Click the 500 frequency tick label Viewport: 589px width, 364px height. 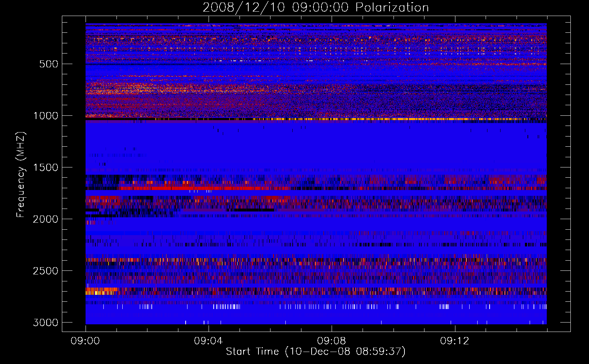pos(49,64)
